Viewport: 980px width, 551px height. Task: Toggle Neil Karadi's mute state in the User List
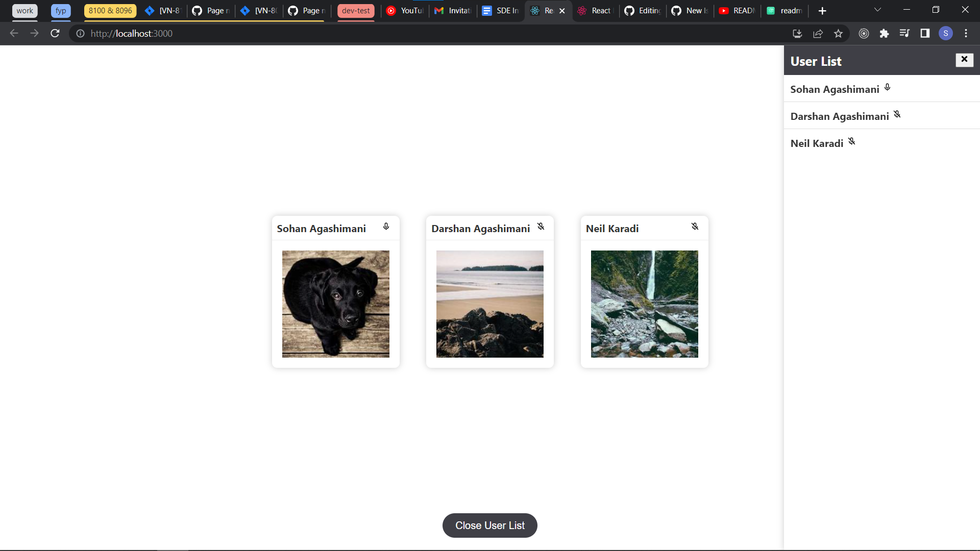(x=851, y=141)
